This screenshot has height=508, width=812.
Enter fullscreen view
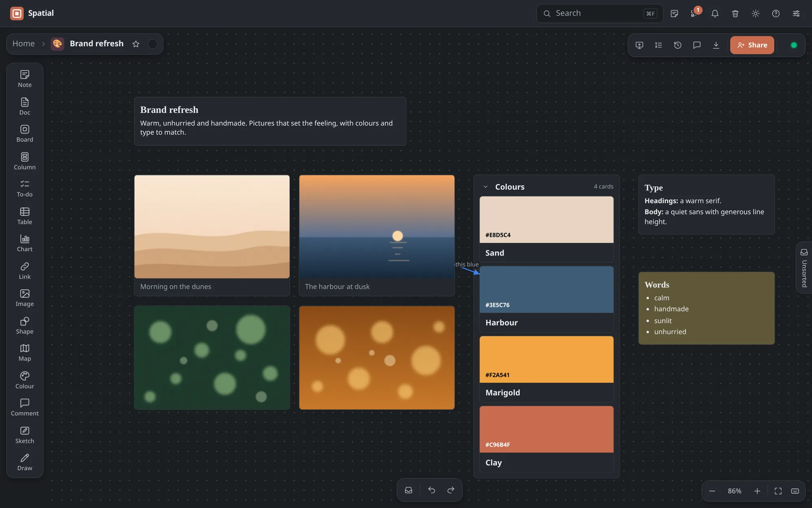[x=778, y=491]
